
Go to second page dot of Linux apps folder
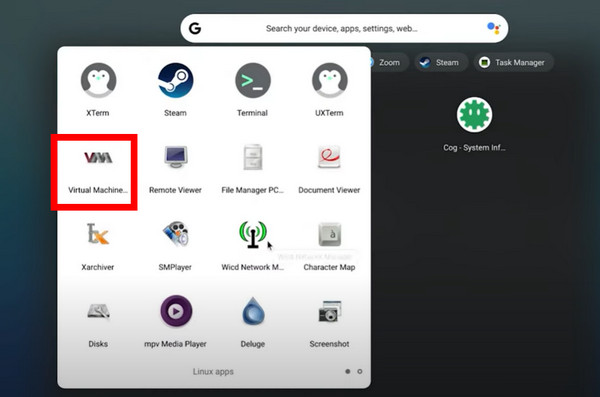coord(360,371)
